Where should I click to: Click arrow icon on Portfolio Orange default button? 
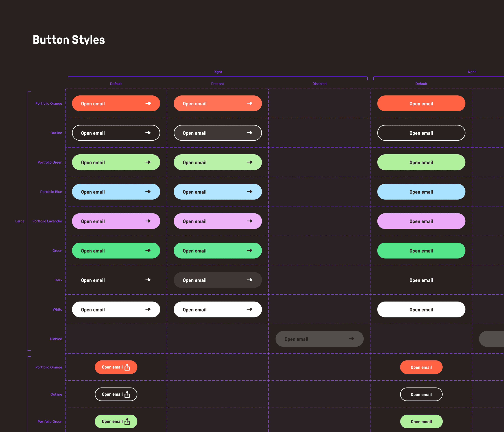click(x=148, y=103)
